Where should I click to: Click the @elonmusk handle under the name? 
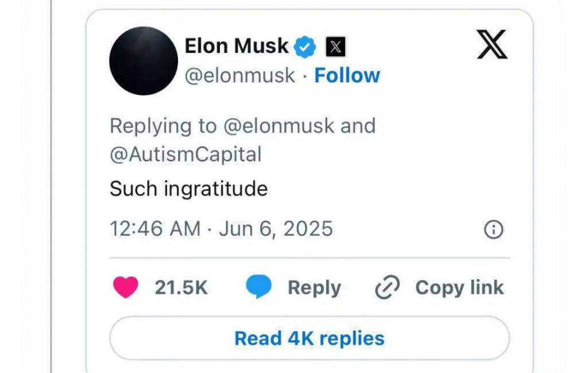coord(240,75)
